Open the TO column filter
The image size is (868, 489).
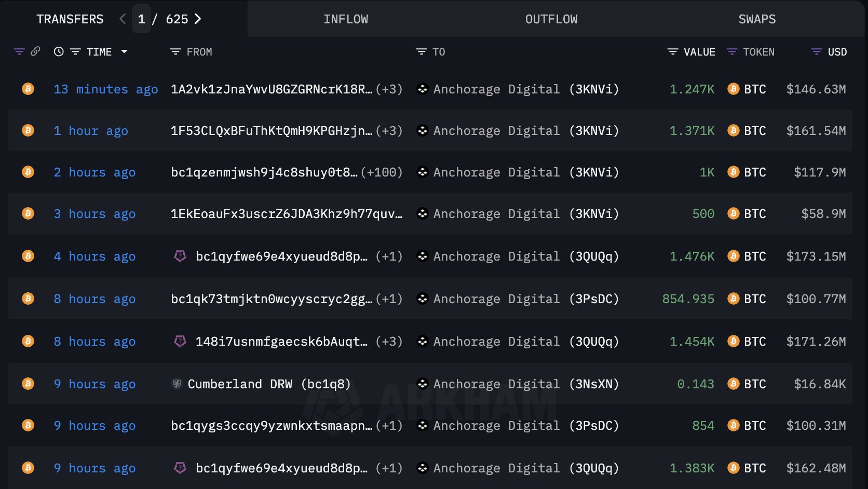coord(422,51)
